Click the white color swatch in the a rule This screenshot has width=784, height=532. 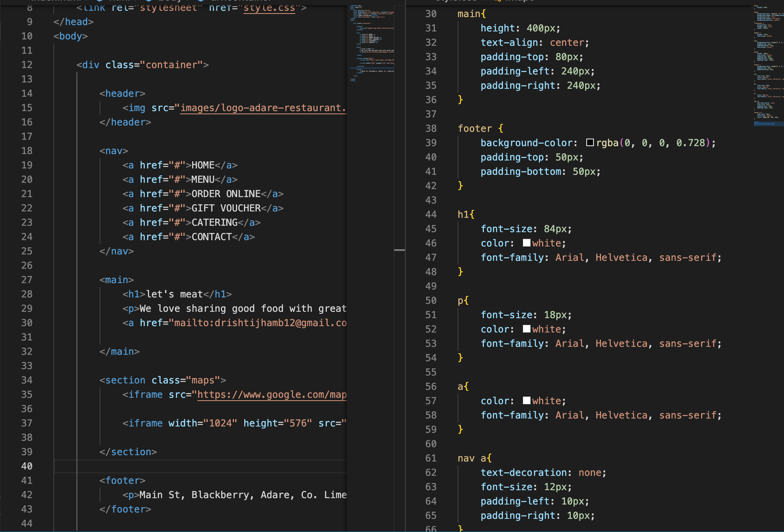click(527, 401)
